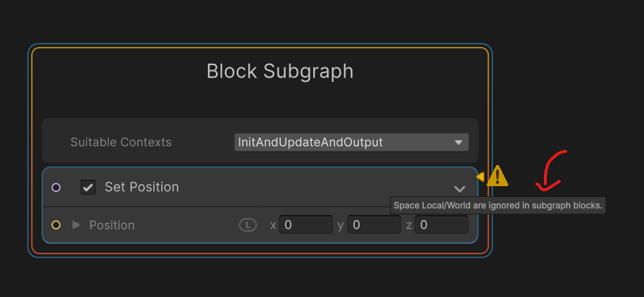
Task: Uncheck the Set Position checkbox
Action: tap(88, 188)
